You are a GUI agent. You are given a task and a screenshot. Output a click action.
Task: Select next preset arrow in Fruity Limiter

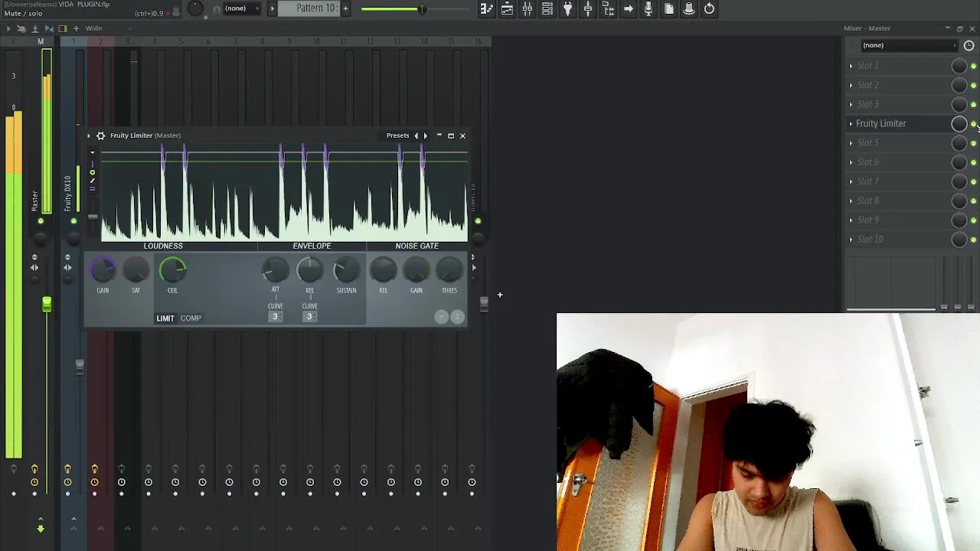[426, 135]
